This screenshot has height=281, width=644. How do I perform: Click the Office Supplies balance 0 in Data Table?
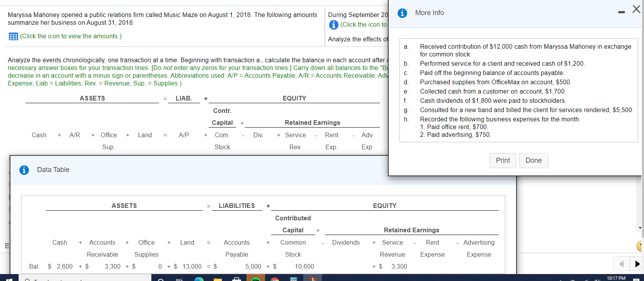[x=160, y=266]
